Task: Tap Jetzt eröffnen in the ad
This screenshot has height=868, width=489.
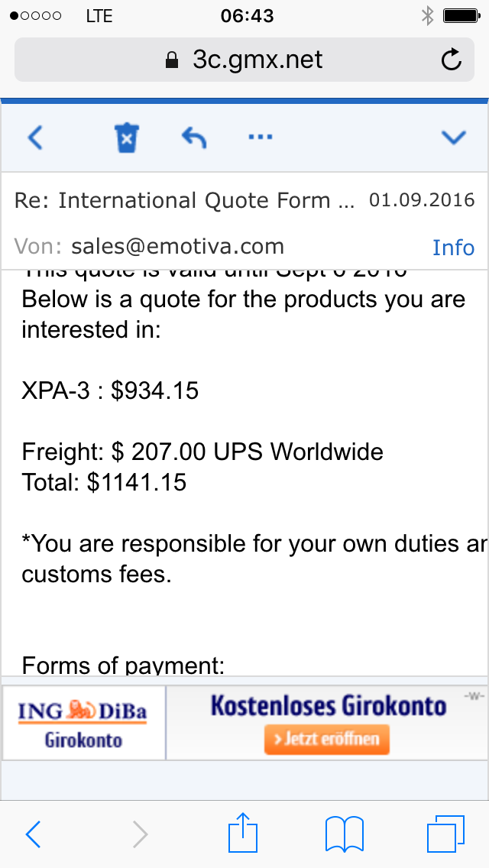Action: coord(326,740)
